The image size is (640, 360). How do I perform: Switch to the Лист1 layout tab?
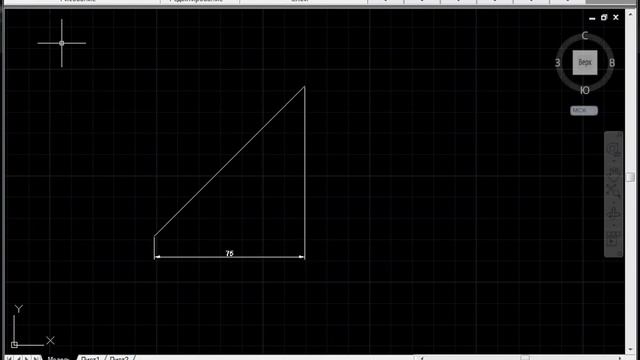point(90,358)
